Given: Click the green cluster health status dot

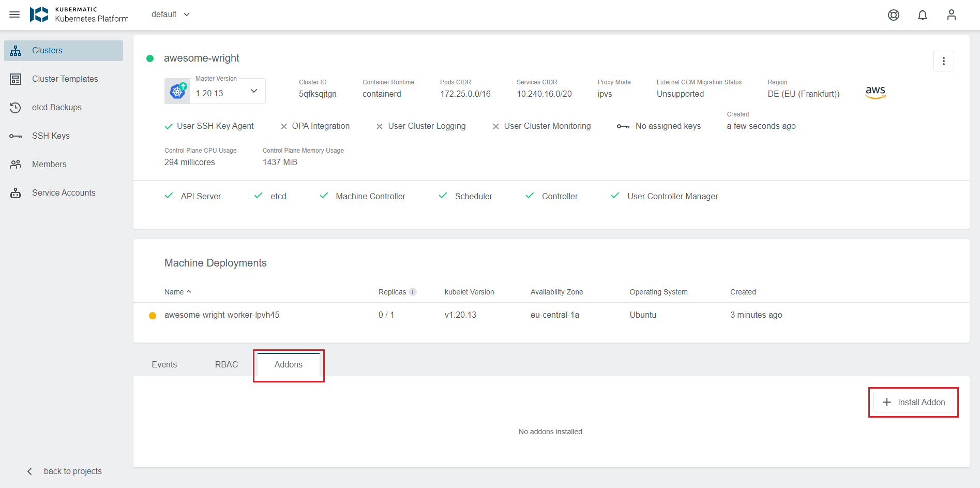Looking at the screenshot, I should click(150, 58).
